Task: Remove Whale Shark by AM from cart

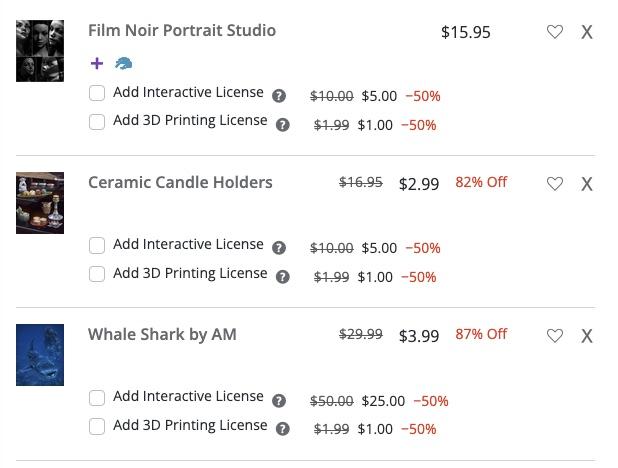Action: (x=587, y=336)
